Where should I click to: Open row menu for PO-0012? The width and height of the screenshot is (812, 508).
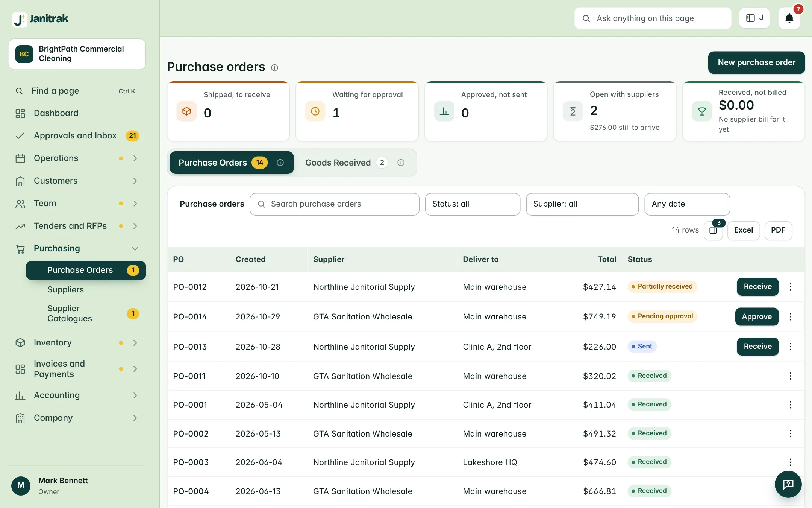[x=791, y=287]
